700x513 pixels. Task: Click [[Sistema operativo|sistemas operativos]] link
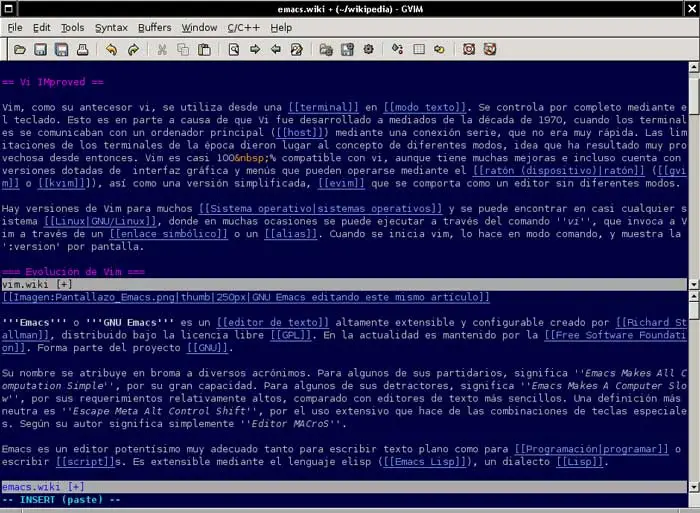320,209
